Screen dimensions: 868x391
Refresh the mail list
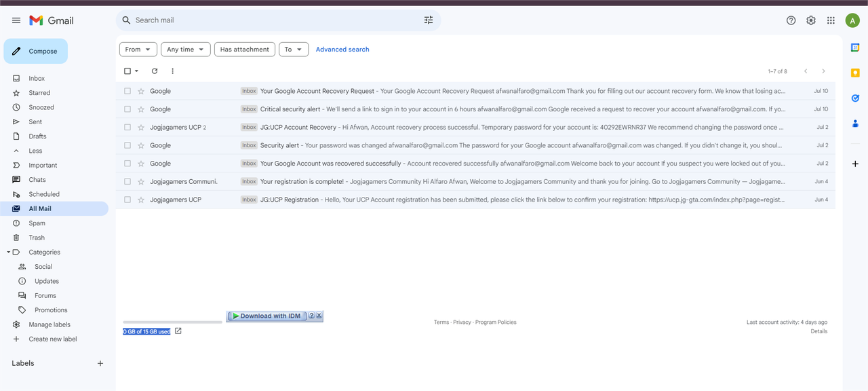pyautogui.click(x=155, y=71)
